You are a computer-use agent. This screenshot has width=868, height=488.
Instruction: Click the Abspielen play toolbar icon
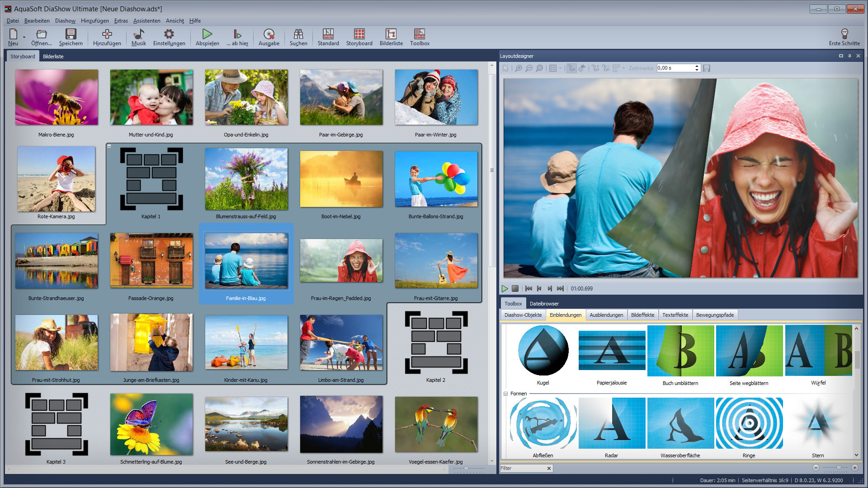coord(207,34)
